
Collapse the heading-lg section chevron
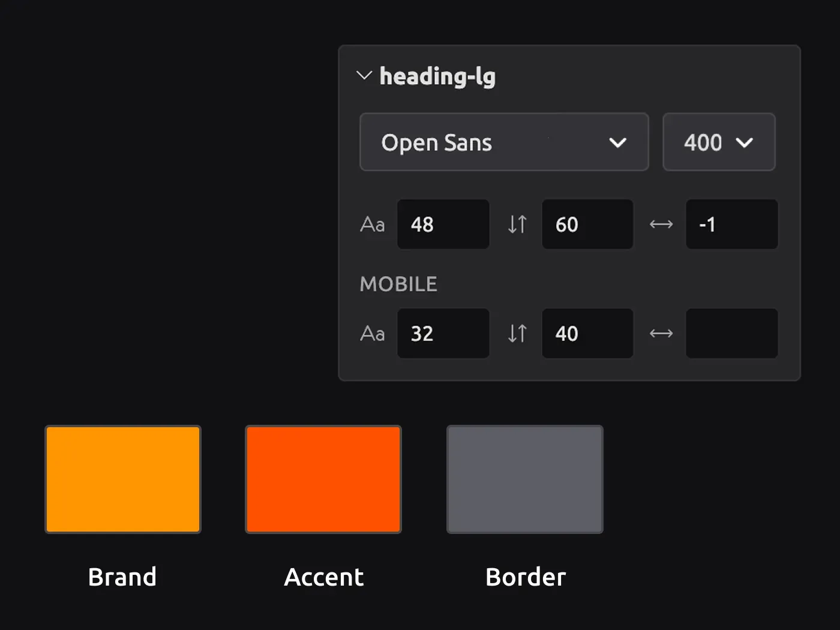click(x=364, y=76)
